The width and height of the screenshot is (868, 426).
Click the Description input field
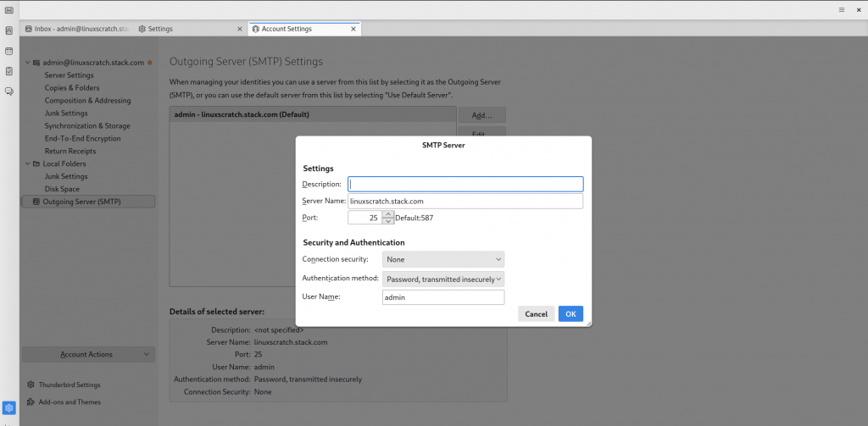tap(465, 185)
